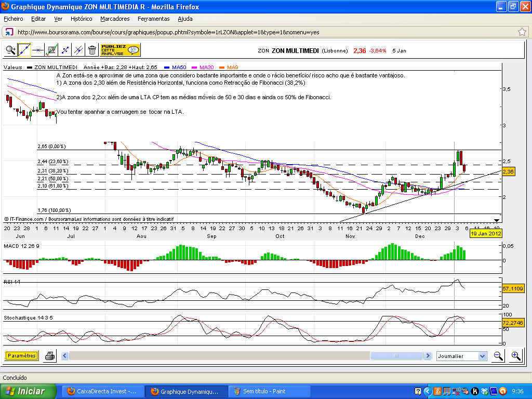Screen dimensions: 532x399
Task: Click the wireless network disconnected tray icon
Action: point(456,392)
